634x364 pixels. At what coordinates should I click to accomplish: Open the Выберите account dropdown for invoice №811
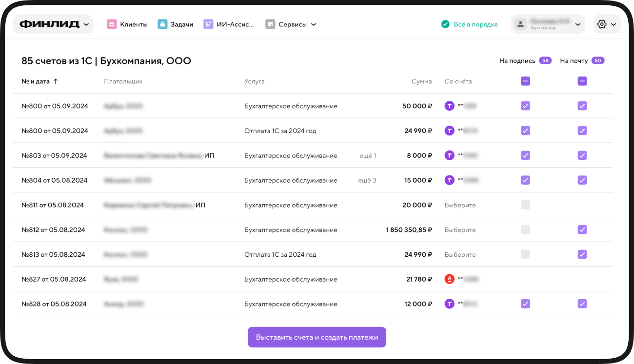tap(460, 205)
